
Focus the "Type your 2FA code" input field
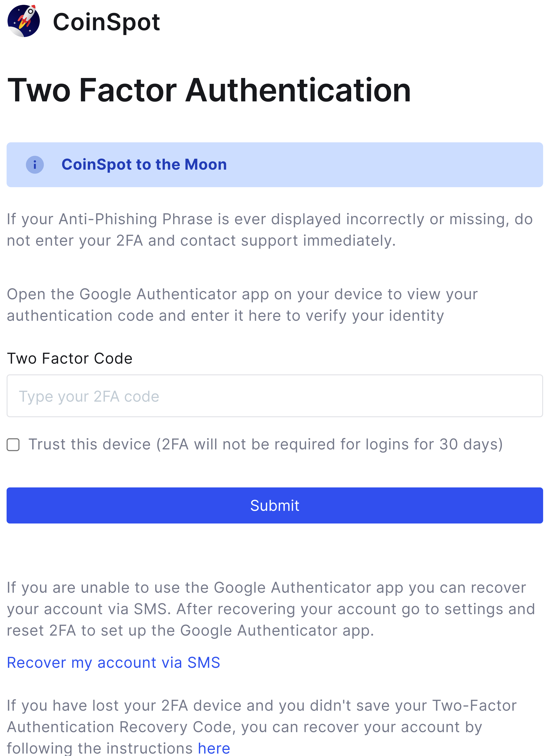coord(274,396)
